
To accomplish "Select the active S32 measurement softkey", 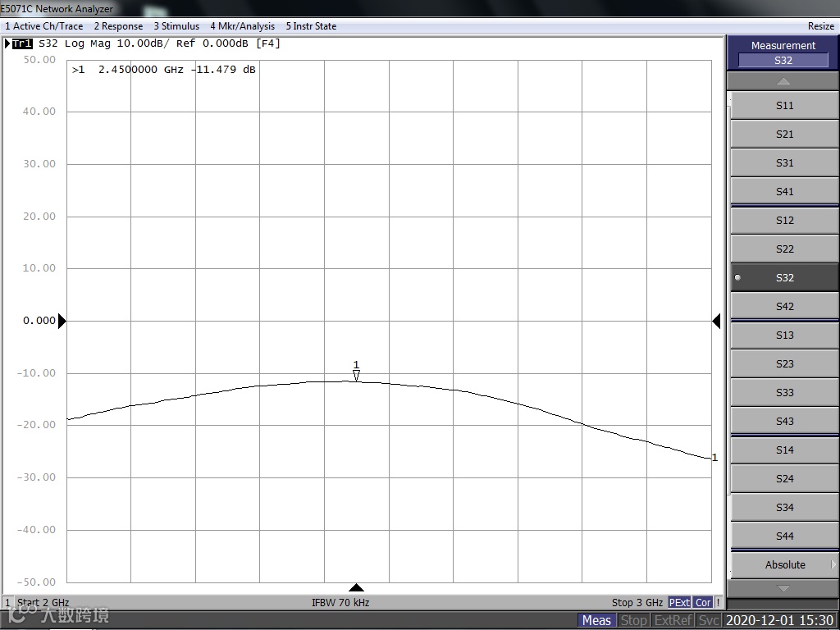I will pyautogui.click(x=784, y=278).
